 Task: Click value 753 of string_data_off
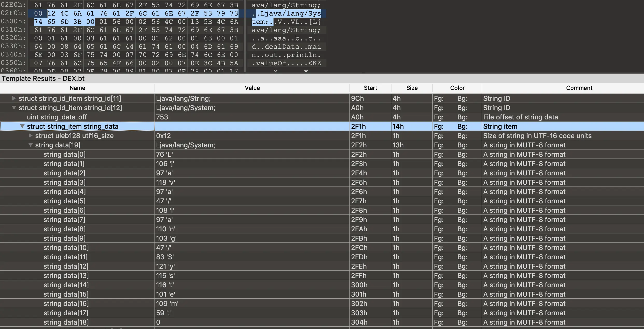click(162, 117)
